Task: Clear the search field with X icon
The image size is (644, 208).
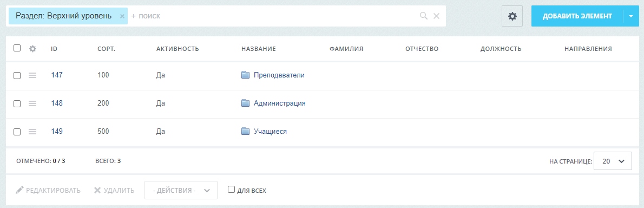Action: click(x=437, y=16)
